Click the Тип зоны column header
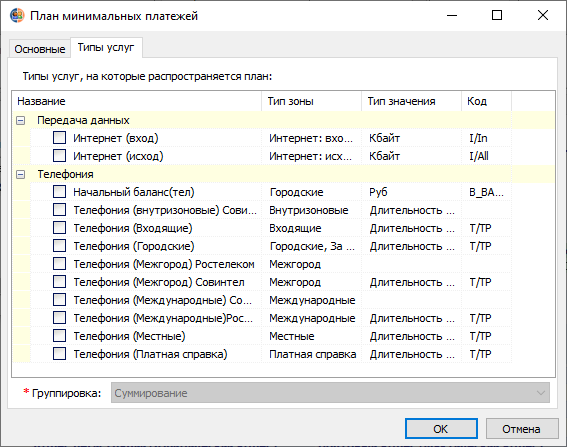 pos(311,101)
